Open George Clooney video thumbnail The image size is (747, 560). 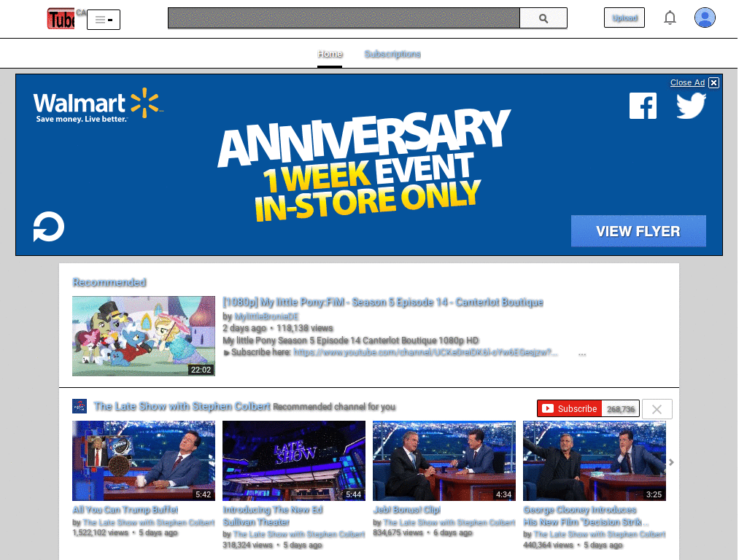click(x=595, y=461)
